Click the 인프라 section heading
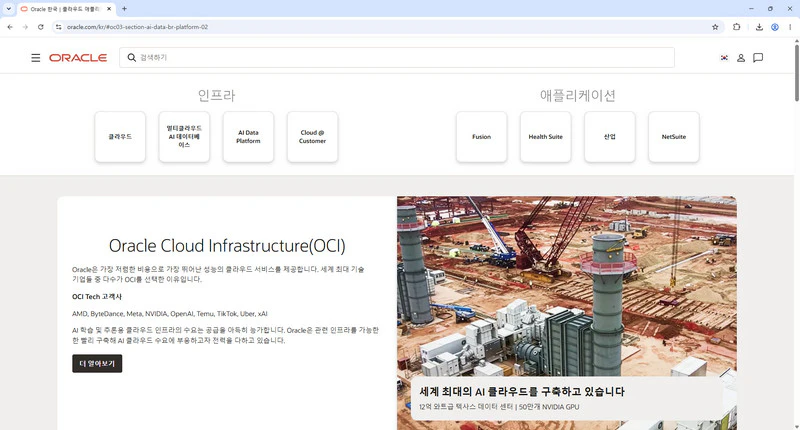This screenshot has width=800, height=430. point(216,95)
